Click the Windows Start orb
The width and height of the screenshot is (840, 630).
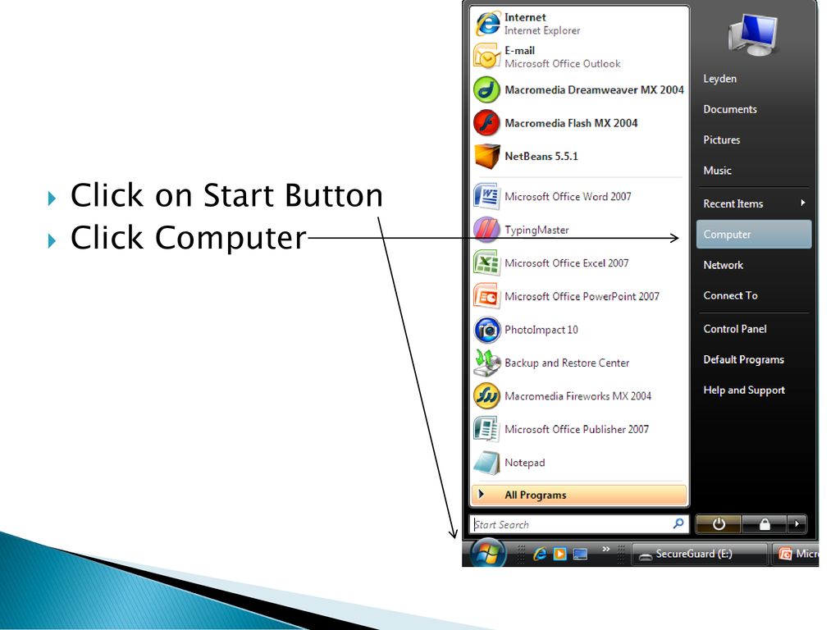(487, 553)
